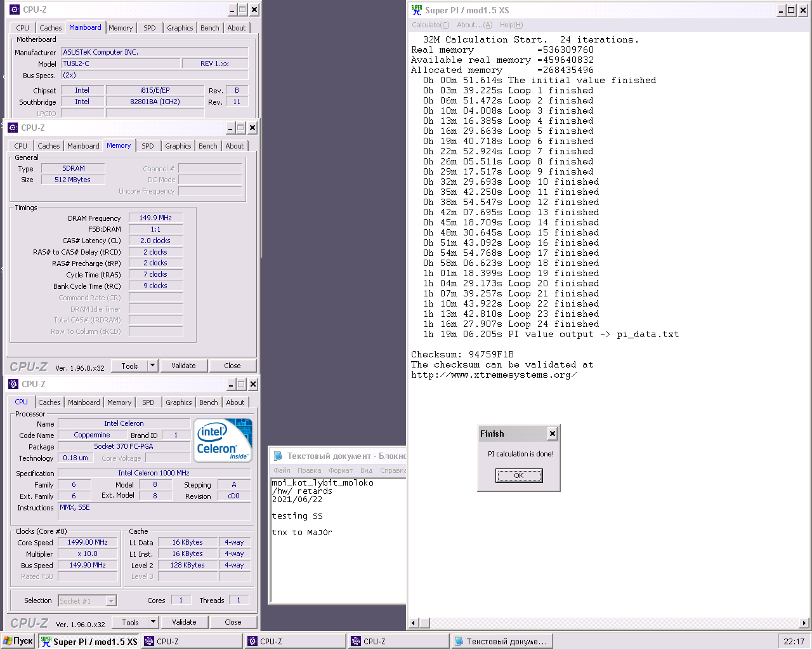Click Level 2 cache value 128 KBytes
The height and width of the screenshot is (650, 812).
(188, 566)
